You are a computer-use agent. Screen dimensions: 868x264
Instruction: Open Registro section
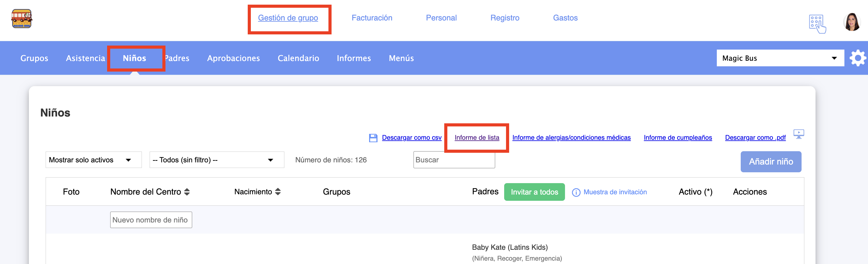coord(505,18)
